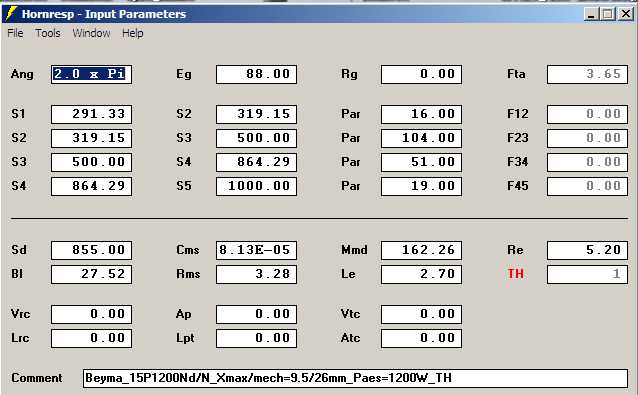Click the S3 field in the F34 row

[92, 162]
